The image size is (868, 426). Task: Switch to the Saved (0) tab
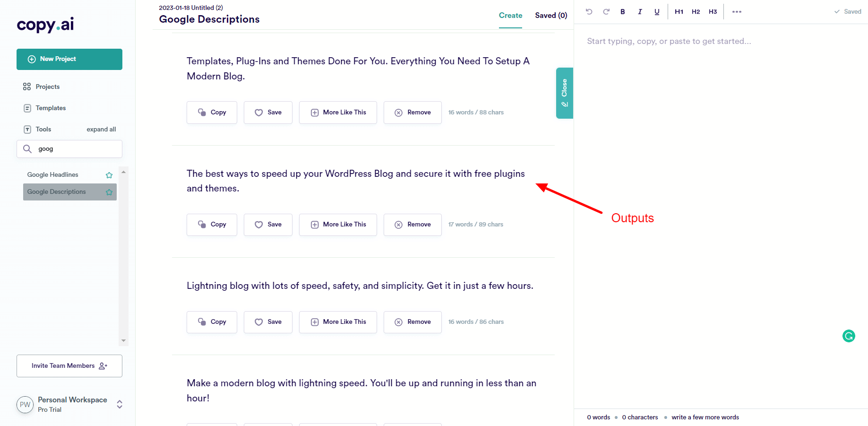pyautogui.click(x=551, y=16)
